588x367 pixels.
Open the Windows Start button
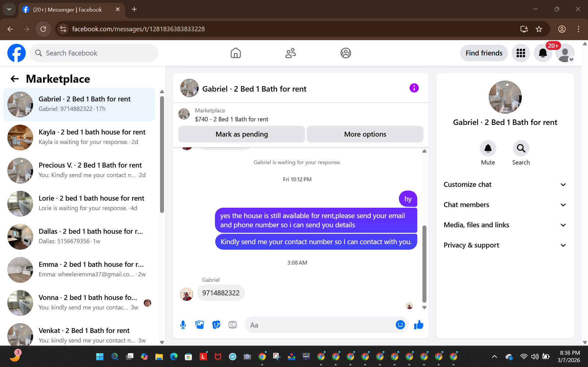[x=100, y=357]
